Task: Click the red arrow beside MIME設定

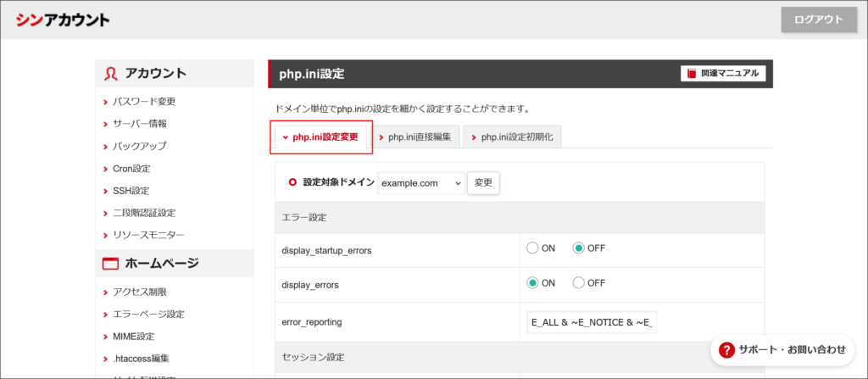Action: (x=105, y=337)
